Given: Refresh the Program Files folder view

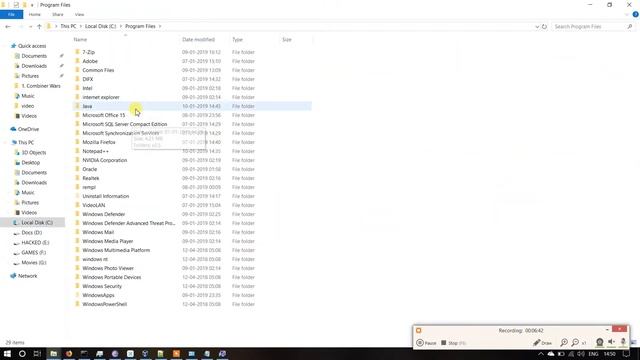Looking at the screenshot, I should point(544,27).
